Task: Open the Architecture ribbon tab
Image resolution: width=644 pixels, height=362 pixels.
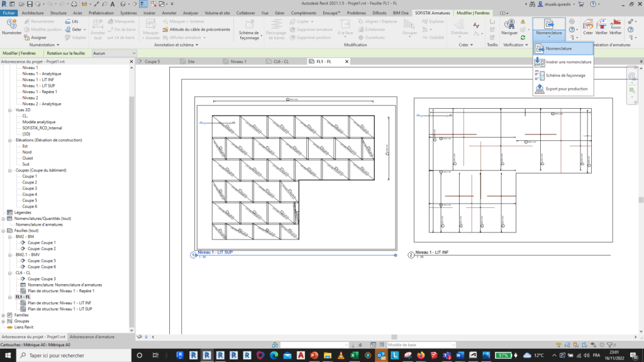Action: pyautogui.click(x=33, y=13)
